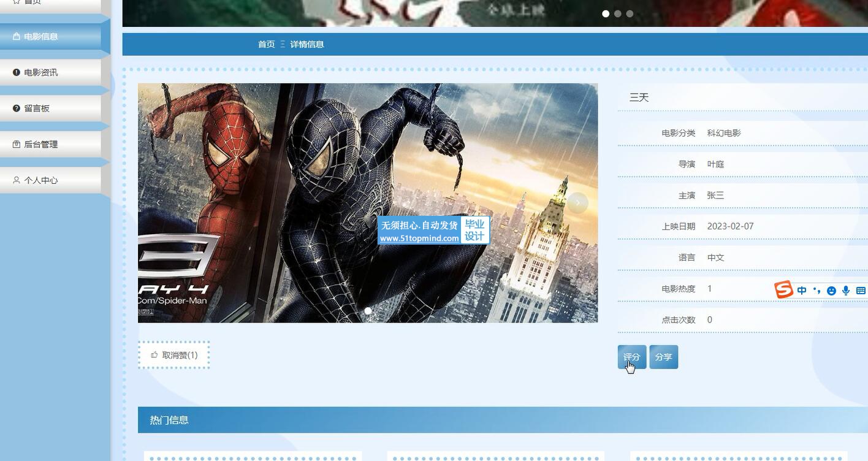Open 个人中心 sidebar entry
Viewport: 868px width, 461px height.
coord(51,180)
